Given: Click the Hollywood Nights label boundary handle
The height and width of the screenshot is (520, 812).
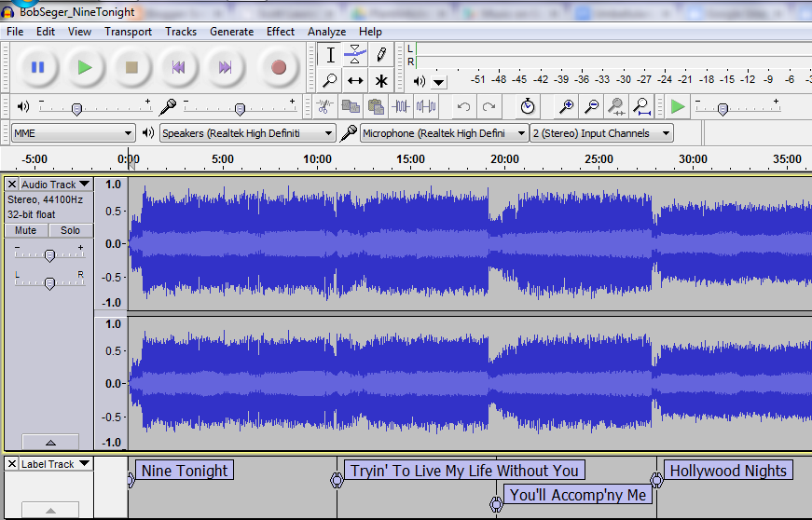Looking at the screenshot, I should (656, 480).
